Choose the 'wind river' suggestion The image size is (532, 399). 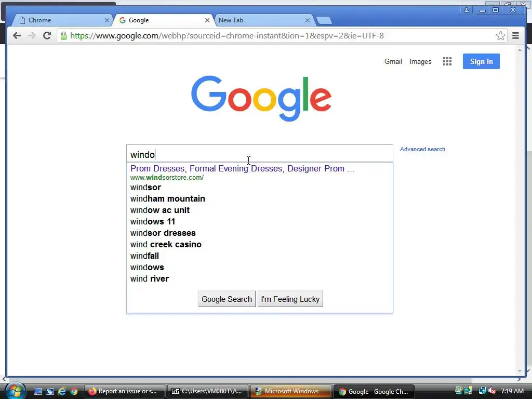(x=260, y=279)
